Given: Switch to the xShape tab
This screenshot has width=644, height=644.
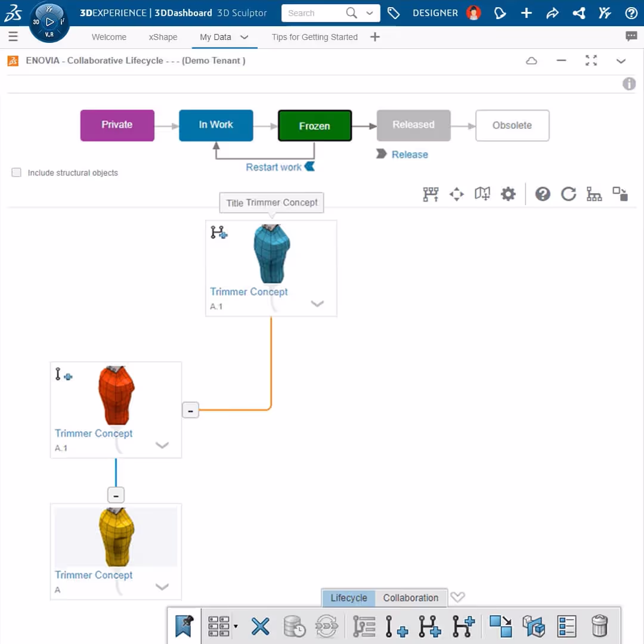Looking at the screenshot, I should click(x=163, y=37).
